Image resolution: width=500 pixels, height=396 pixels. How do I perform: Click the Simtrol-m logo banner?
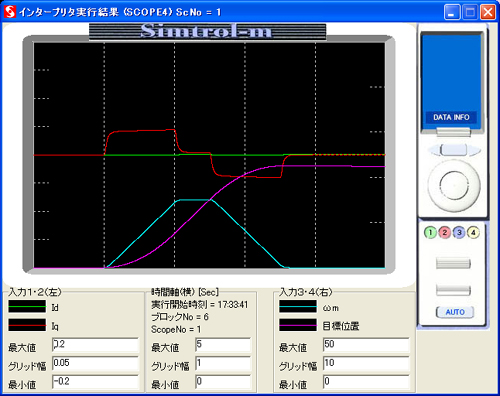(207, 31)
